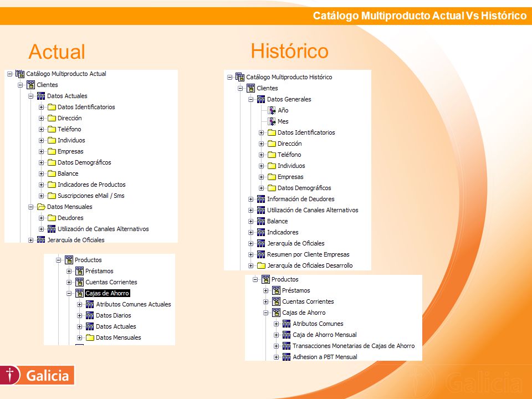
Task: Click the Histórico heading
Action: click(x=289, y=51)
